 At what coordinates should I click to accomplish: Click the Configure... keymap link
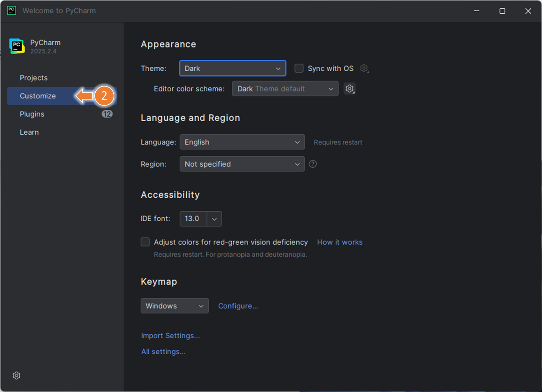(x=238, y=306)
